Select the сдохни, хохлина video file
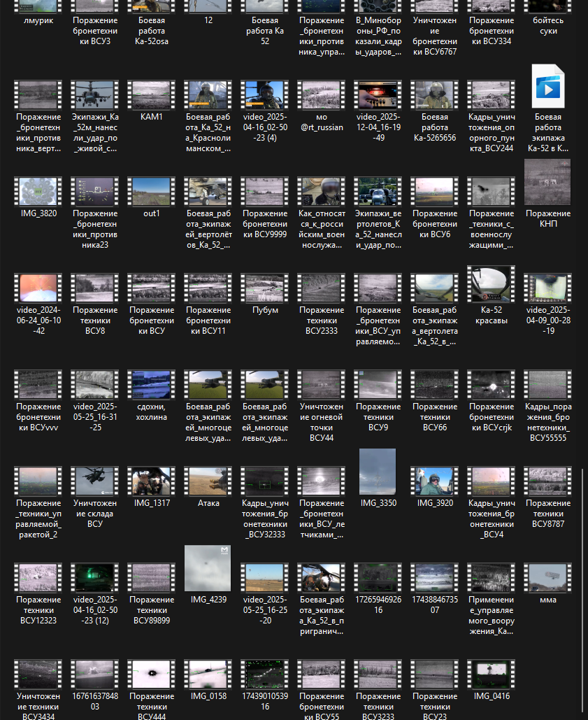The height and width of the screenshot is (720, 588). click(152, 396)
